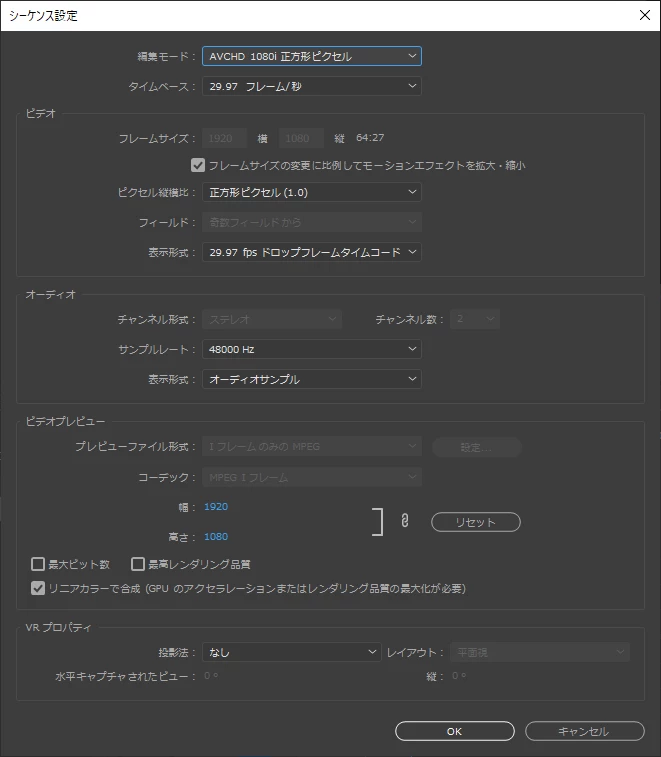Click the 水平キャプチャされたビュー value 0°

tap(211, 676)
